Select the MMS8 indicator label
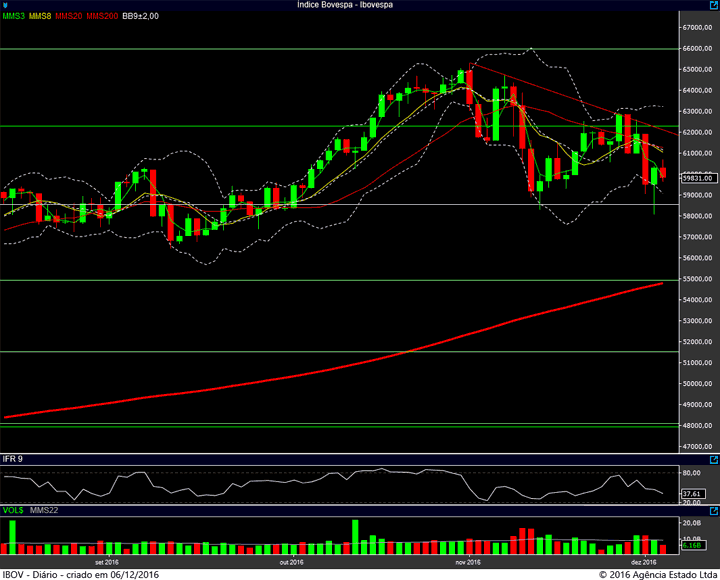Screen dimensions: 720x580 coord(40,16)
